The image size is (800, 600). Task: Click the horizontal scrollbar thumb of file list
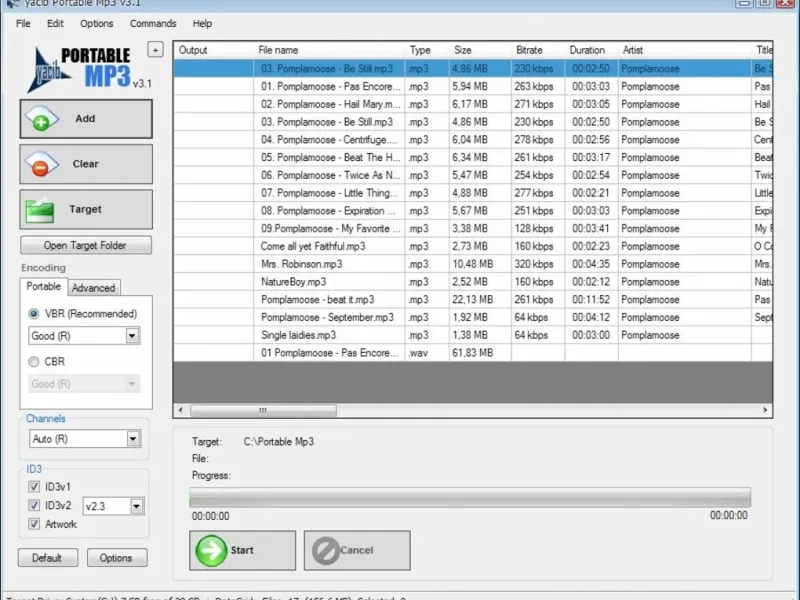[263, 411]
